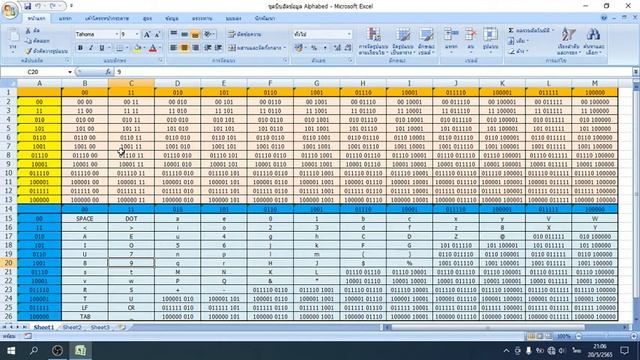Switch to the Data ribbon tab

tap(172, 19)
